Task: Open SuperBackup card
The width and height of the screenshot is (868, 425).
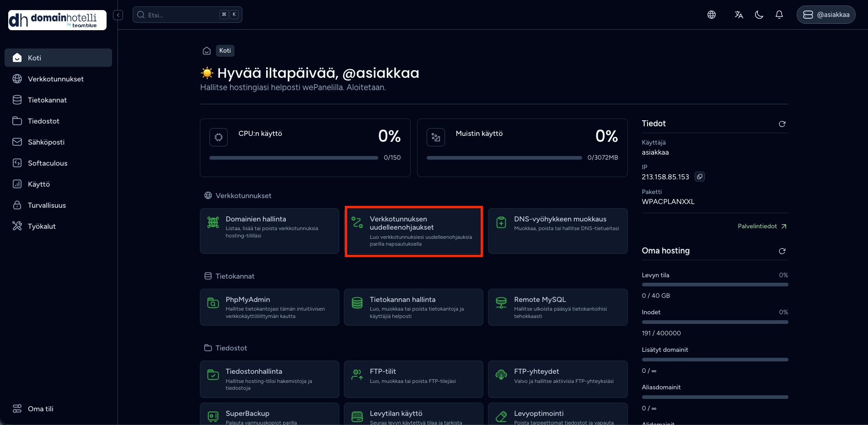Action: point(269,414)
